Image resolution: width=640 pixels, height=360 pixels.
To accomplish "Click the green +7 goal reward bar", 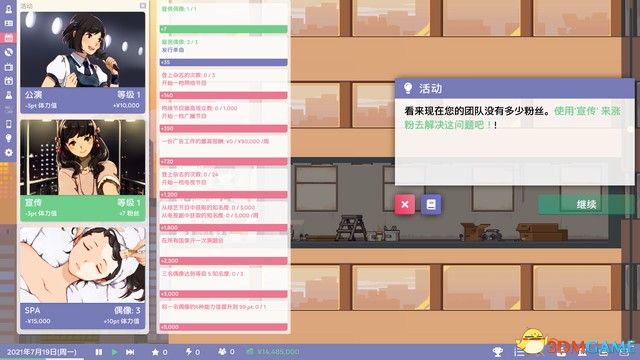I will 223,29.
